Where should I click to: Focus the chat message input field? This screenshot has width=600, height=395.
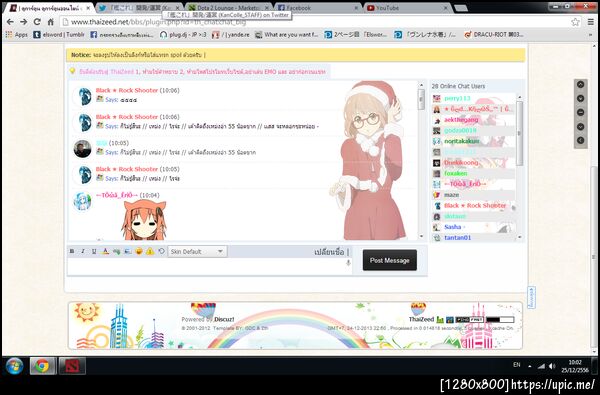pyautogui.click(x=209, y=266)
